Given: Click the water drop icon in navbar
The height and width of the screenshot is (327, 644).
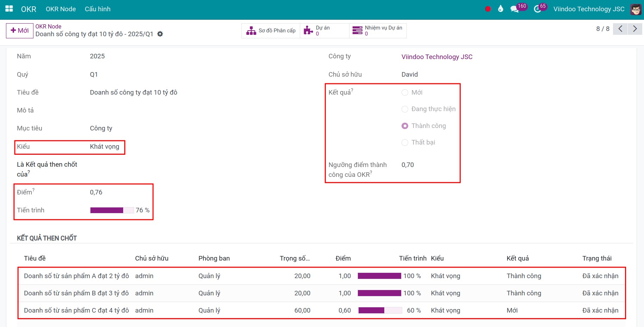Looking at the screenshot, I should [500, 9].
